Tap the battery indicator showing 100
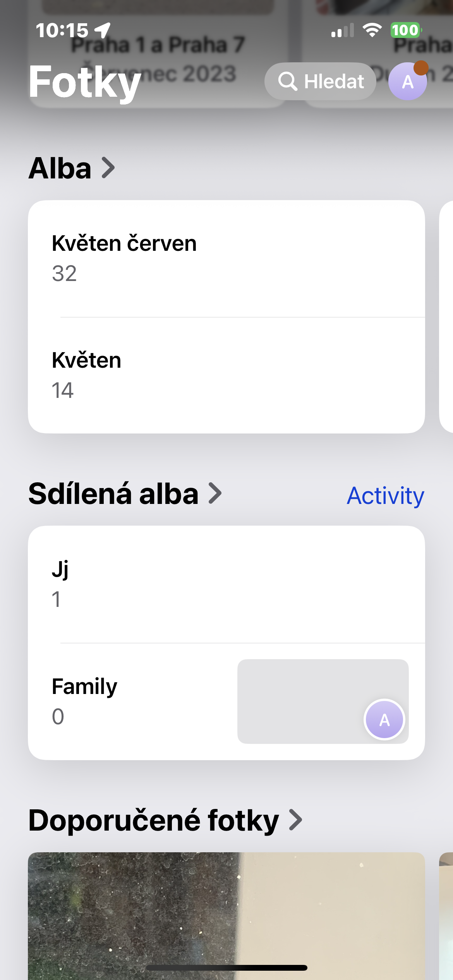 pos(405,30)
